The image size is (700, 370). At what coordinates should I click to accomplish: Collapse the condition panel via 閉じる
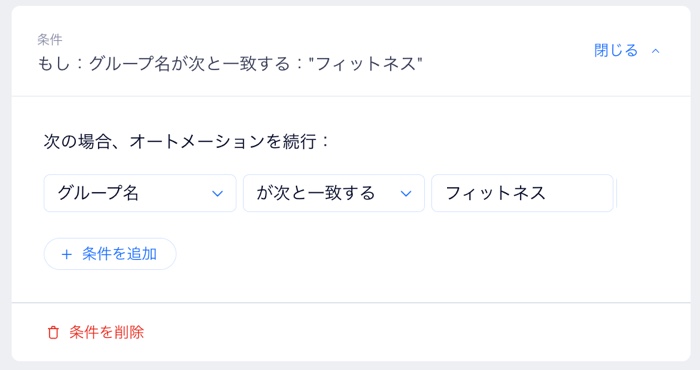[x=627, y=50]
